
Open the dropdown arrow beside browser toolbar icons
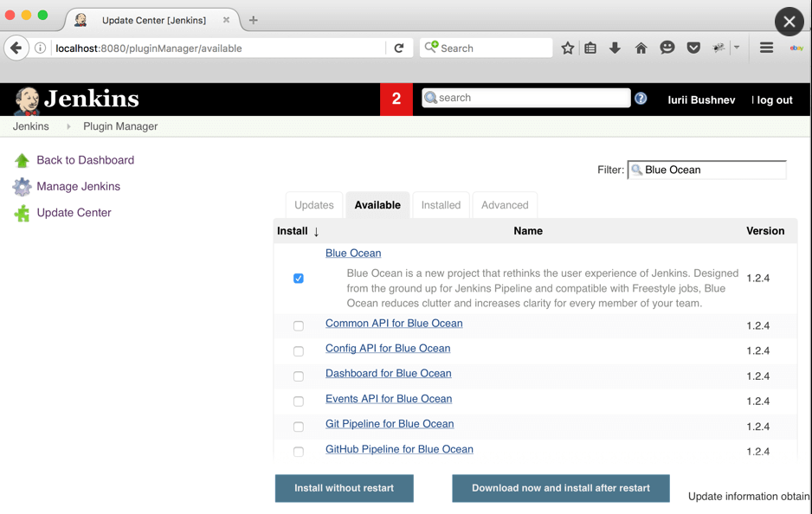737,48
